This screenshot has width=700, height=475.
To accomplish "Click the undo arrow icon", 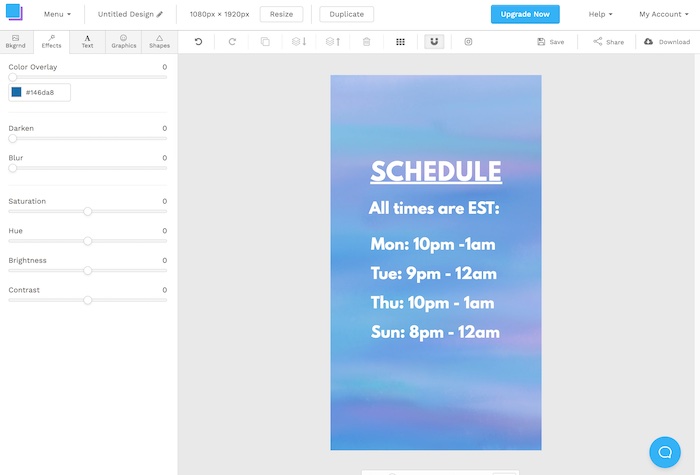I will [x=198, y=42].
